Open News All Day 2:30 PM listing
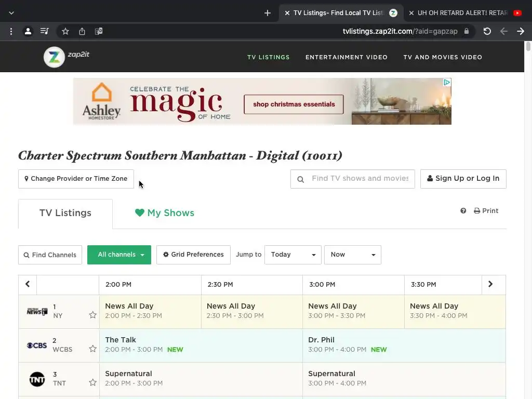This screenshot has height=399, width=532. pyautogui.click(x=252, y=312)
